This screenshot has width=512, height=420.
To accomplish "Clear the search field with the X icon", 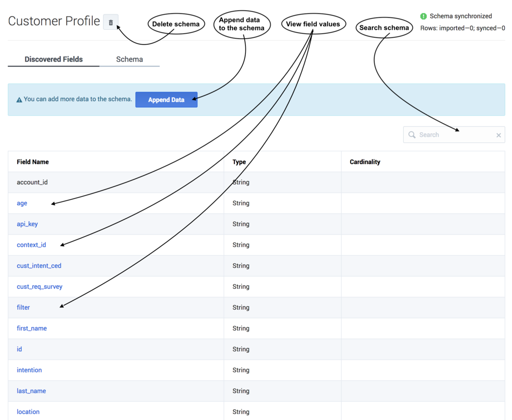I will click(x=498, y=135).
